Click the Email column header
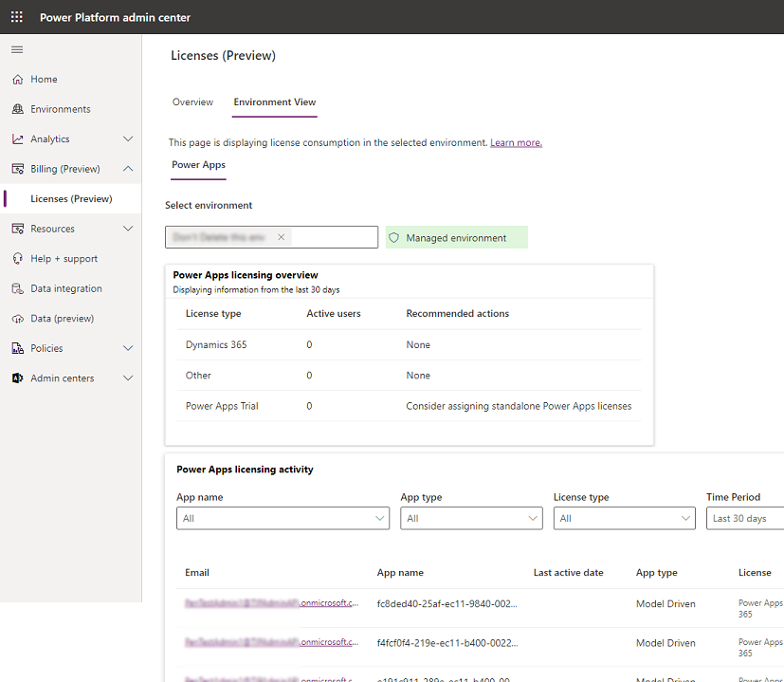 [197, 572]
